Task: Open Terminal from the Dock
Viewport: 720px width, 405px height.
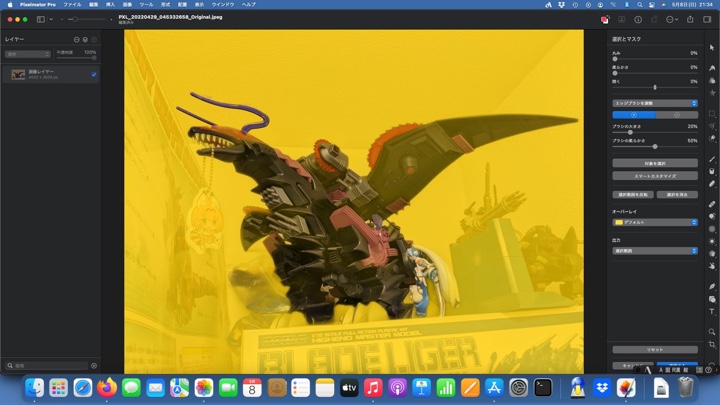Action: [543, 388]
